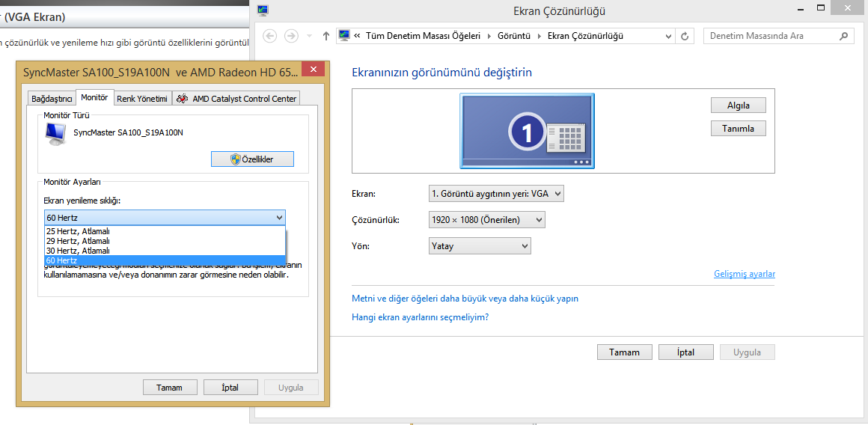Image resolution: width=868 pixels, height=425 pixels.
Task: Switch to the Bağdaştırıcı tab
Action: (x=52, y=99)
